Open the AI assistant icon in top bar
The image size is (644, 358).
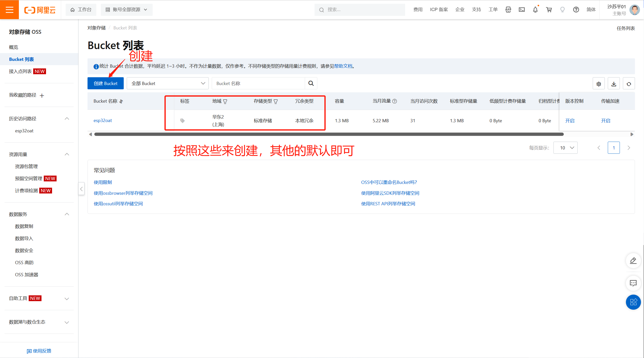(x=508, y=10)
